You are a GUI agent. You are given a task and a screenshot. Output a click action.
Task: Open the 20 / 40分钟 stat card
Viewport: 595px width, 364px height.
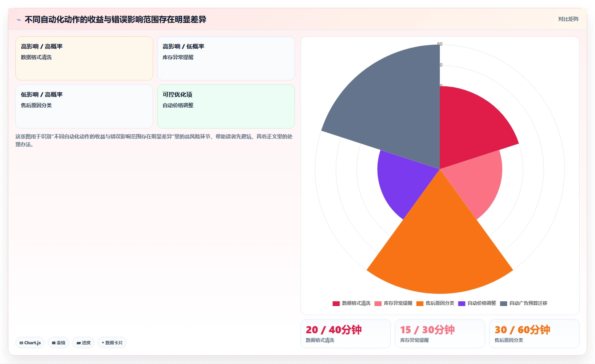[345, 334]
